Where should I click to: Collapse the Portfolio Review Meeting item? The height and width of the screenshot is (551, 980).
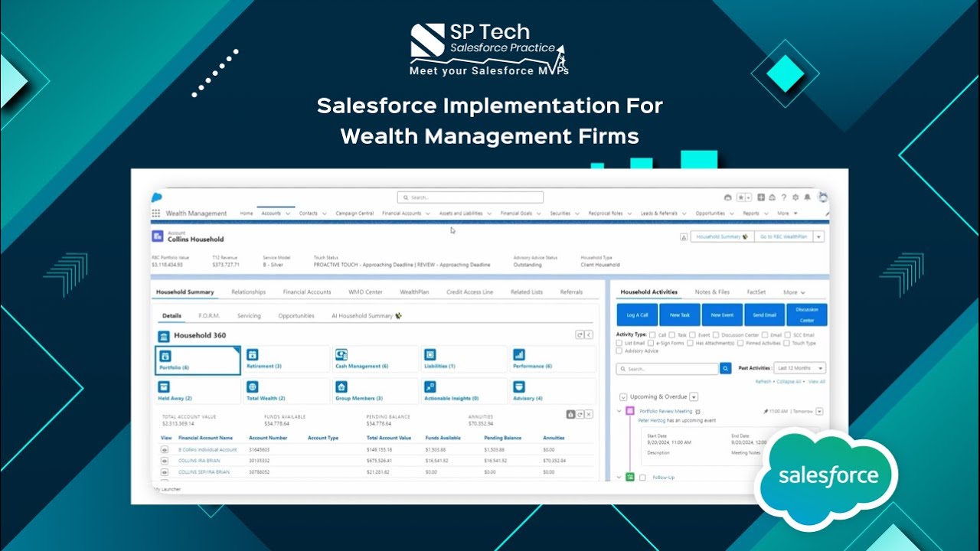pos(619,411)
